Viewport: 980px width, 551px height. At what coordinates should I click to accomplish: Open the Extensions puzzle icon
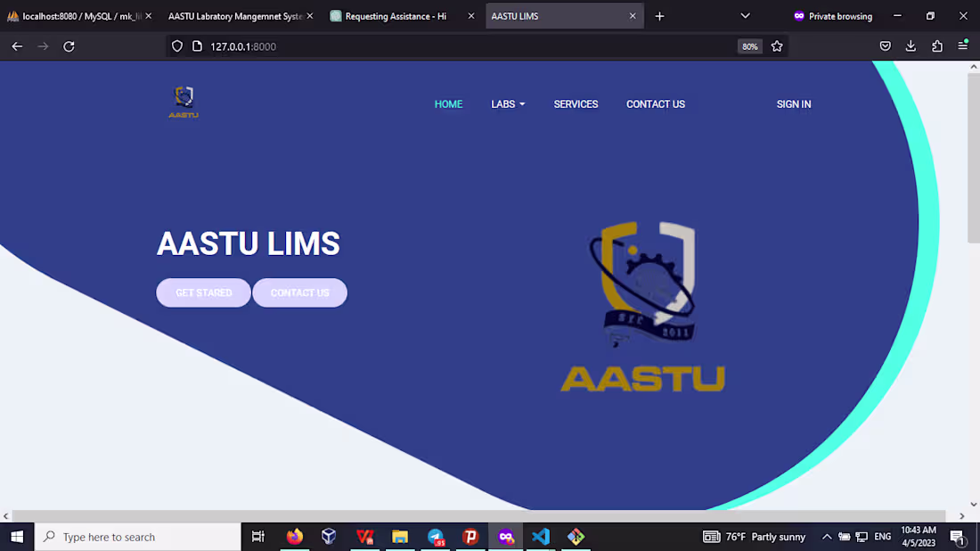click(937, 46)
